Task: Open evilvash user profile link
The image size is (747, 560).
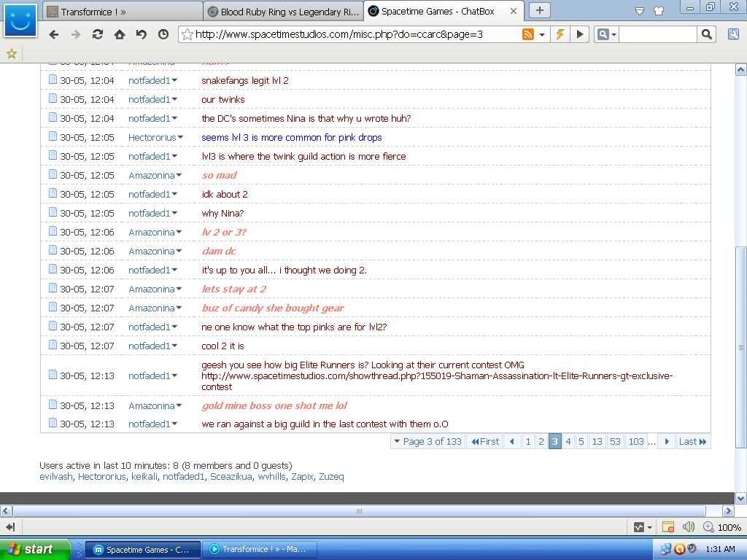Action: click(x=56, y=477)
